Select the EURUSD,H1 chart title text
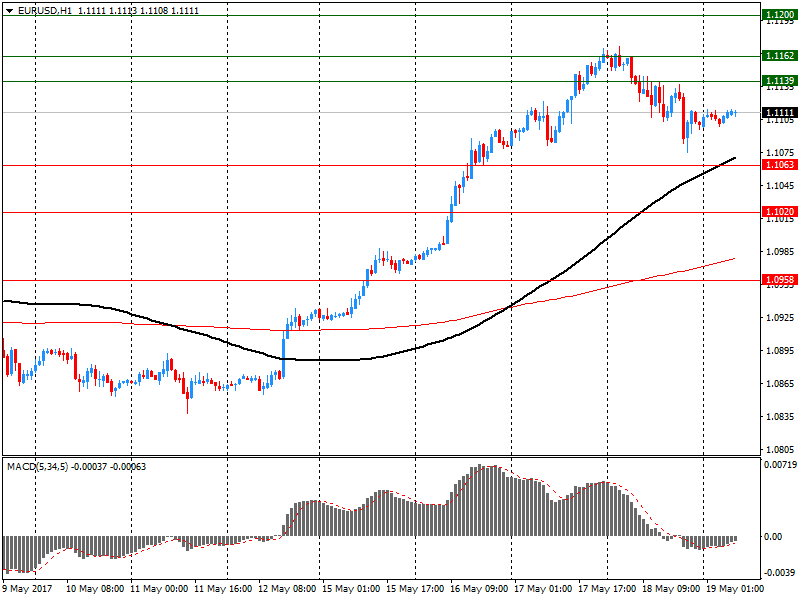800x600 pixels. tap(45, 11)
